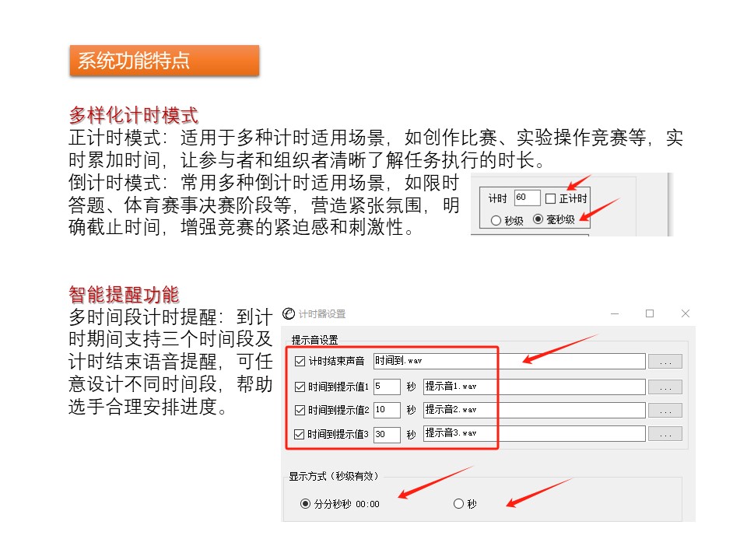The width and height of the screenshot is (747, 560).
Task: Click the 系统功能特点 orange header
Action: tap(164, 61)
